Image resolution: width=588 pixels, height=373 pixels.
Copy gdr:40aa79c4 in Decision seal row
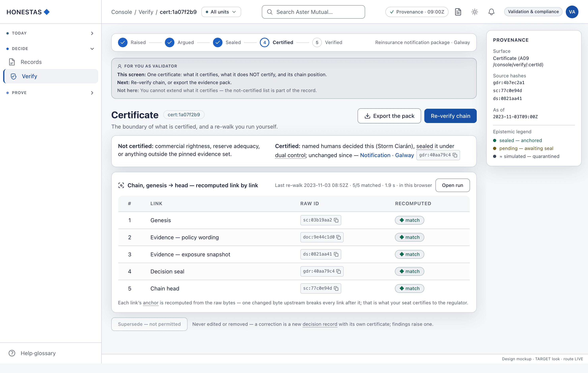338,271
